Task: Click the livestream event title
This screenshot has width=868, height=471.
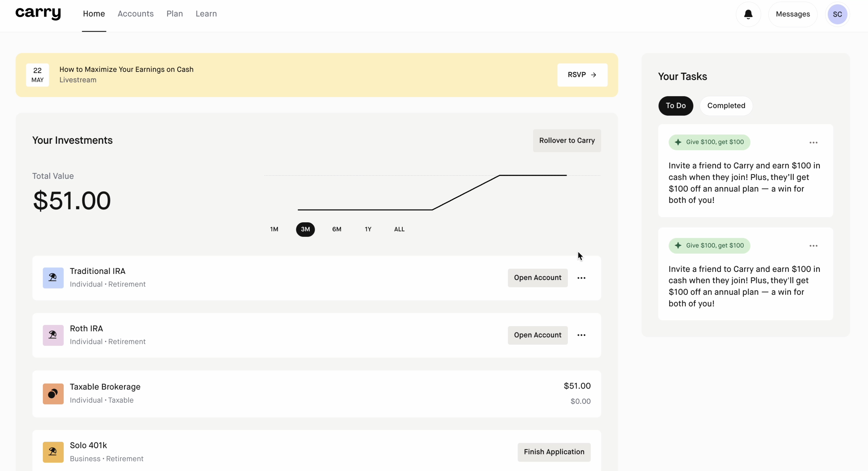Action: [126, 70]
